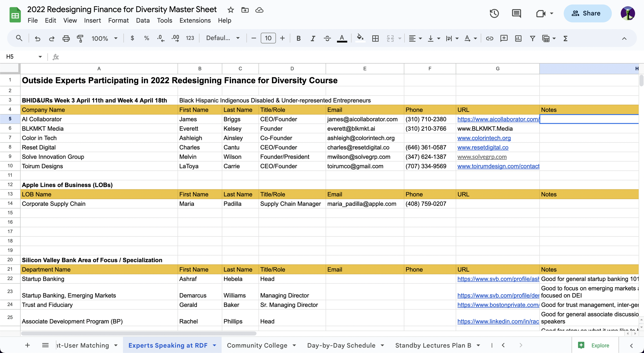The image size is (644, 353).
Task: Open the borders tool
Action: [x=375, y=38]
